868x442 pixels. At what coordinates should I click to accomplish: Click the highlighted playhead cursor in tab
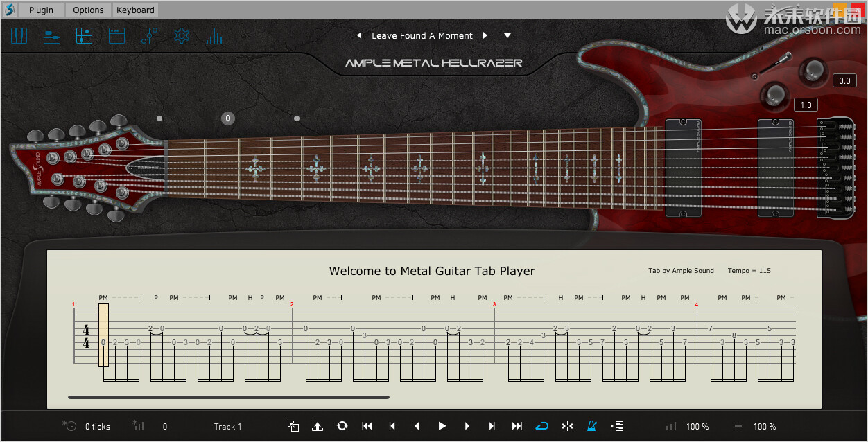[103, 335]
